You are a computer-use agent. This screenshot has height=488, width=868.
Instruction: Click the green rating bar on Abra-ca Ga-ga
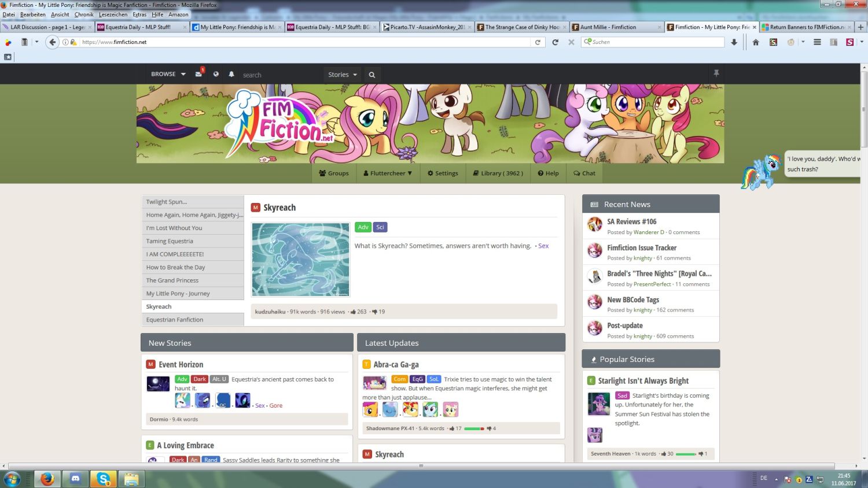[475, 428]
